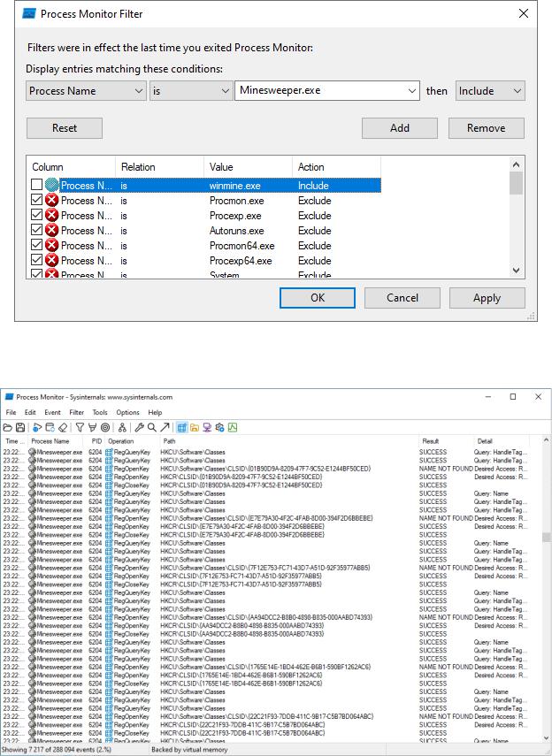Screen dimensions: 552x756
Task: Click filter list scroll down arrow
Action: 516,270
